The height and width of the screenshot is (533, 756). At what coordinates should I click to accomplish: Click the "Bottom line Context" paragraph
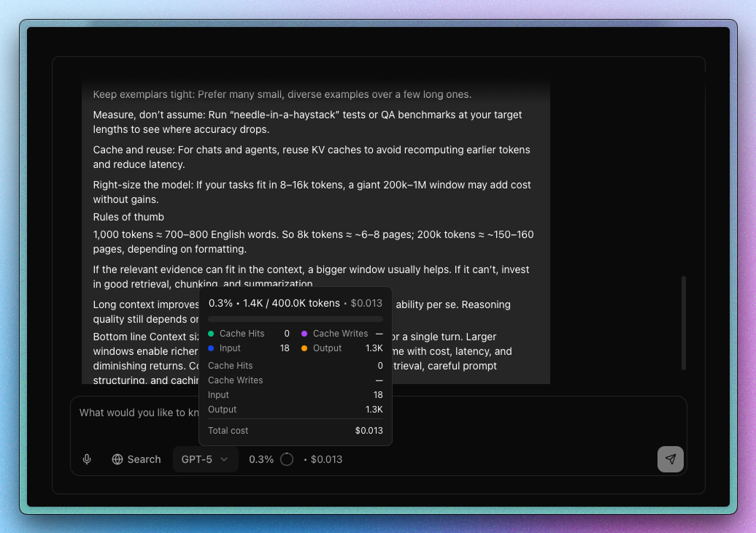146,358
